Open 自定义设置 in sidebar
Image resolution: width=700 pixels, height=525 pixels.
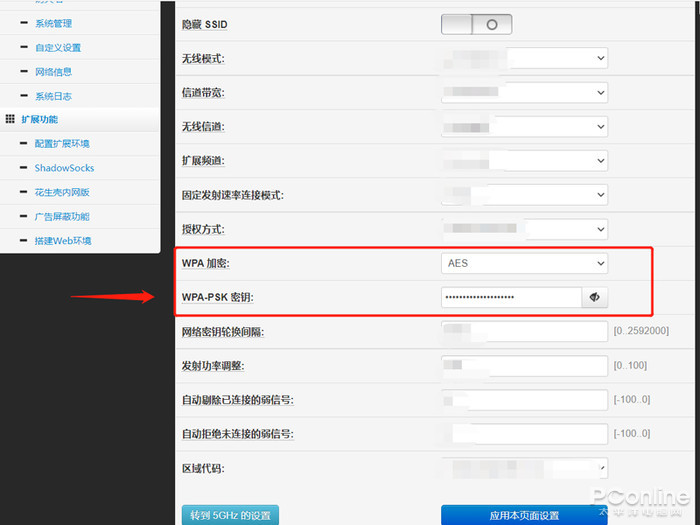tap(58, 47)
